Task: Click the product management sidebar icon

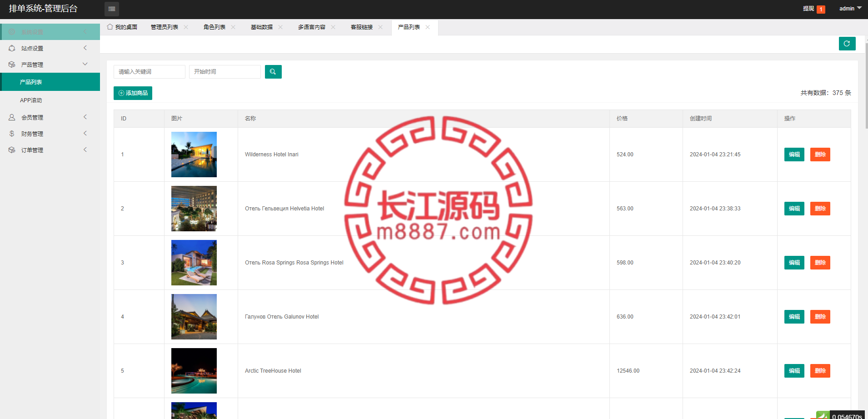Action: click(12, 65)
